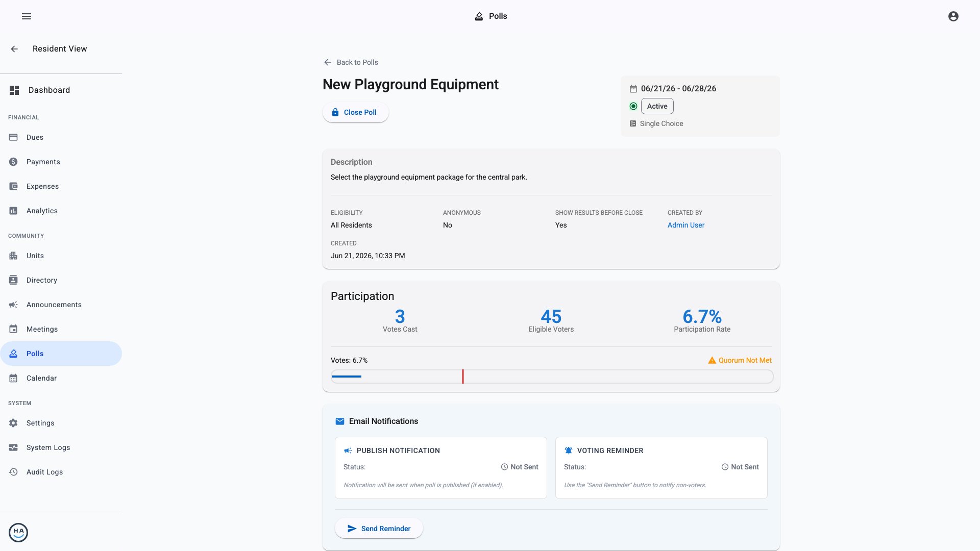
Task: Click the Publish Notification card
Action: click(x=440, y=468)
